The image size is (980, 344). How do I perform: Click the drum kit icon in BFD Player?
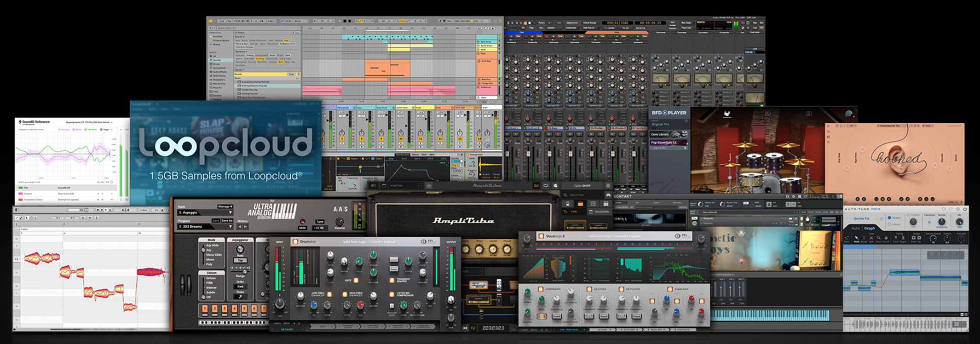click(x=727, y=114)
